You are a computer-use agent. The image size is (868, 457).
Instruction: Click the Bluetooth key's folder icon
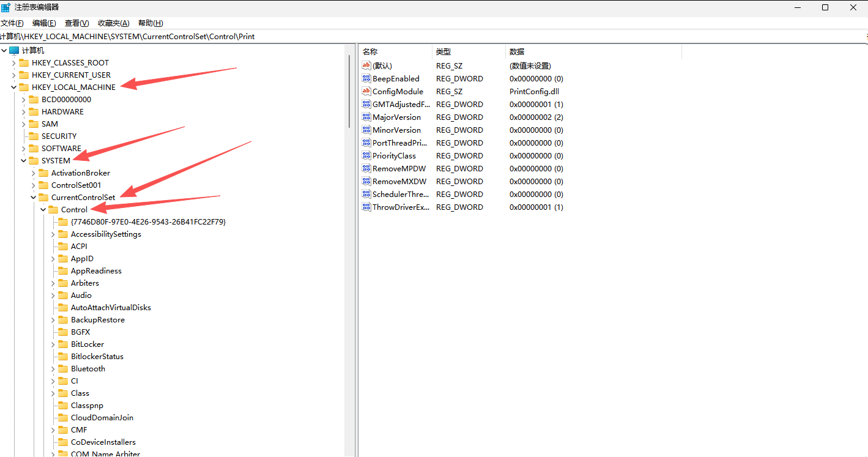64,368
